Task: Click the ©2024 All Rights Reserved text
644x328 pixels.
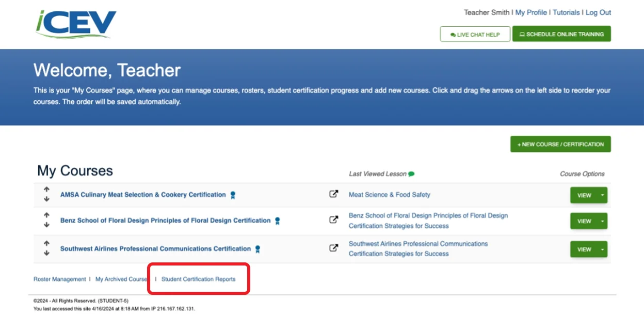Action: click(81, 301)
